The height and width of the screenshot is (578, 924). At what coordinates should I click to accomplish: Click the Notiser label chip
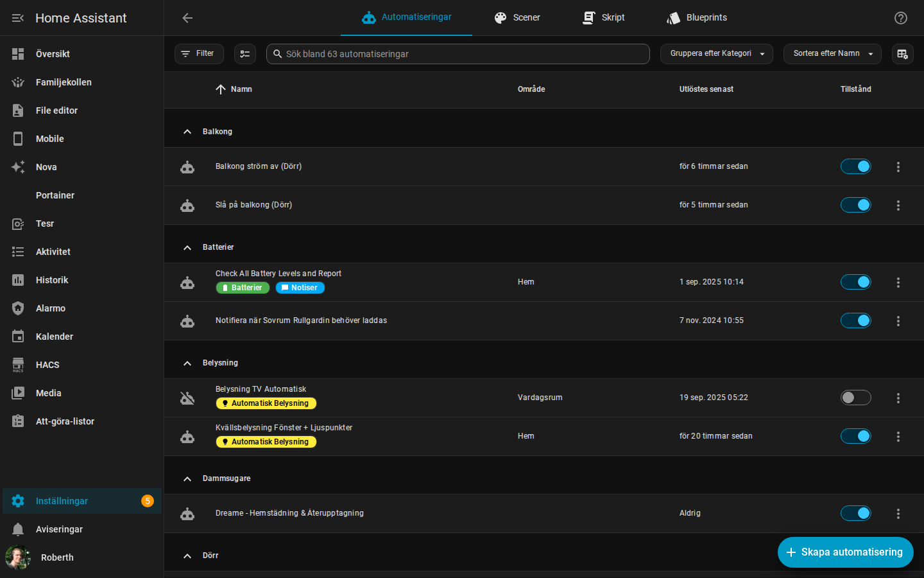pyautogui.click(x=300, y=288)
